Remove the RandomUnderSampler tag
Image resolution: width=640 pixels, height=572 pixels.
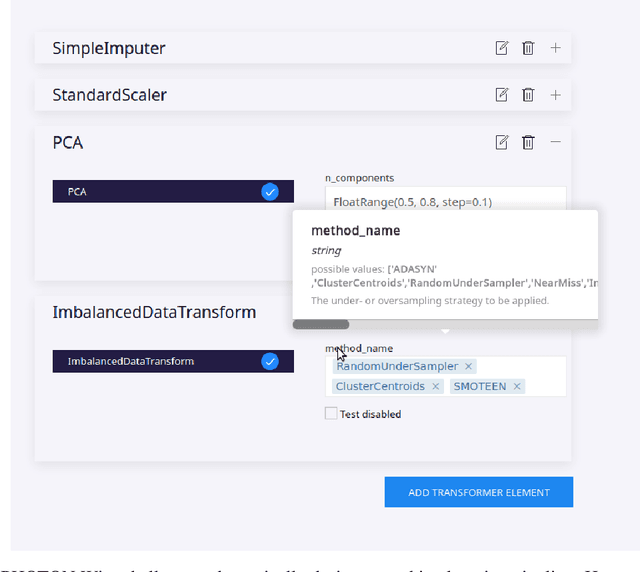(469, 367)
